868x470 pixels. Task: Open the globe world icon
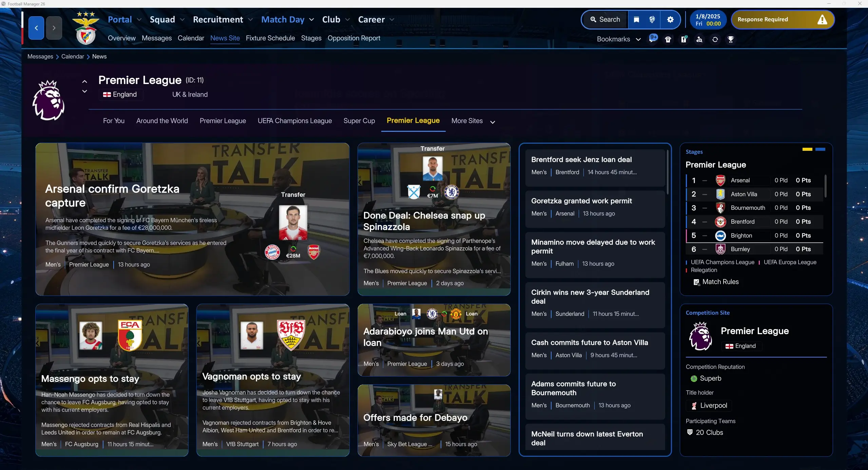point(652,20)
